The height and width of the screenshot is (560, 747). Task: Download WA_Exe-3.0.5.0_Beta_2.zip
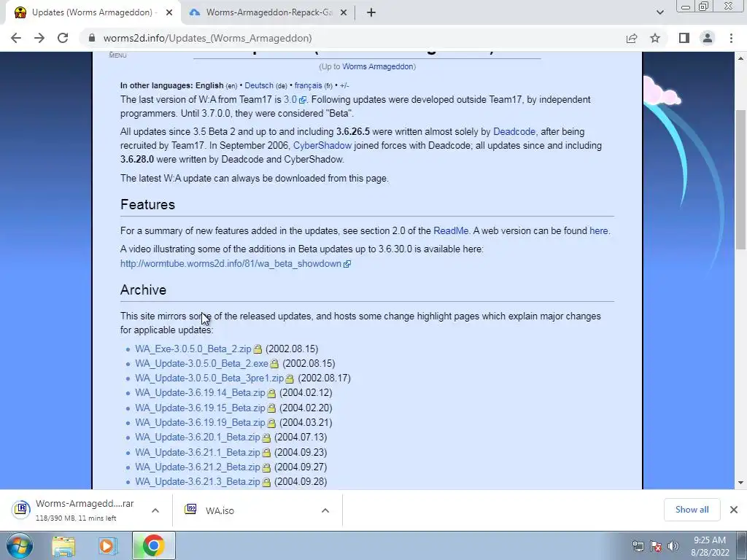tap(193, 349)
